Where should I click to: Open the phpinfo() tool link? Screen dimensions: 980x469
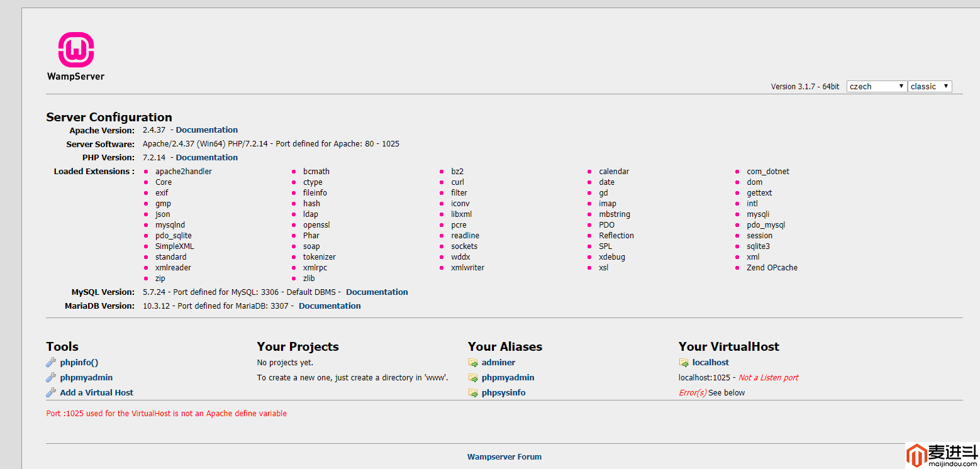coord(79,363)
